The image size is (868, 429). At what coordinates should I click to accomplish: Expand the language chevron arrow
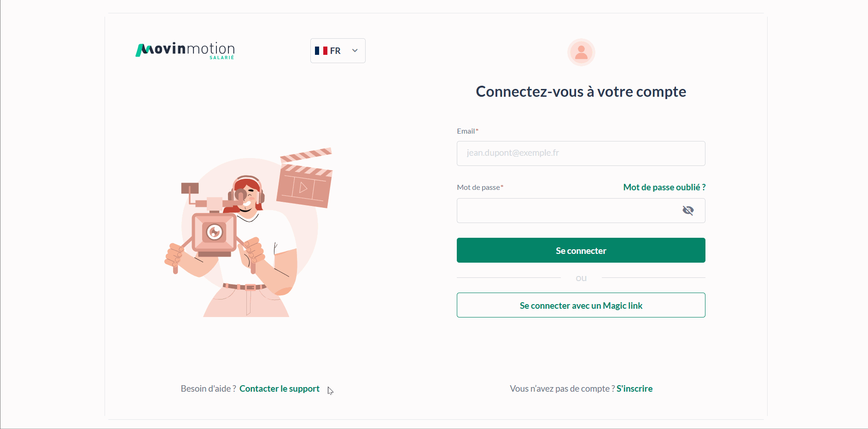click(355, 51)
